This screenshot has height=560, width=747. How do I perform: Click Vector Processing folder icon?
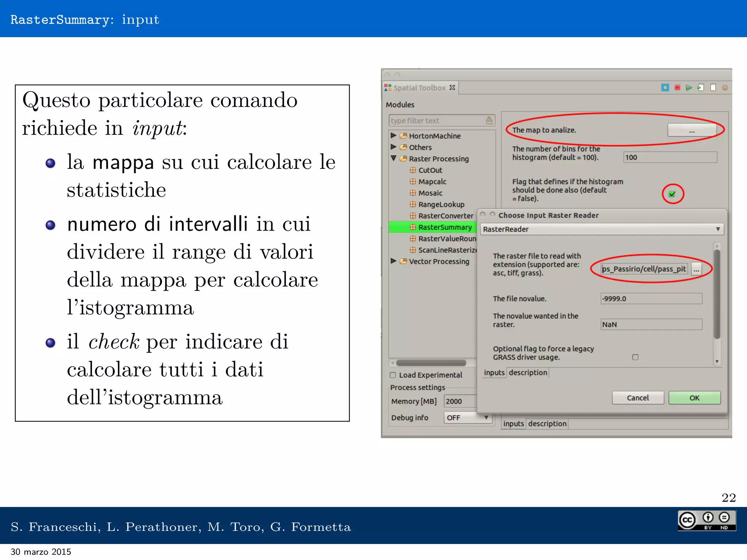click(x=403, y=261)
